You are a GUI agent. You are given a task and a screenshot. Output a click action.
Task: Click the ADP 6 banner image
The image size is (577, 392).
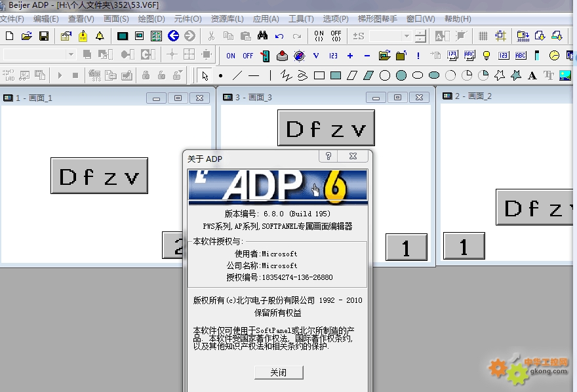[x=278, y=187]
